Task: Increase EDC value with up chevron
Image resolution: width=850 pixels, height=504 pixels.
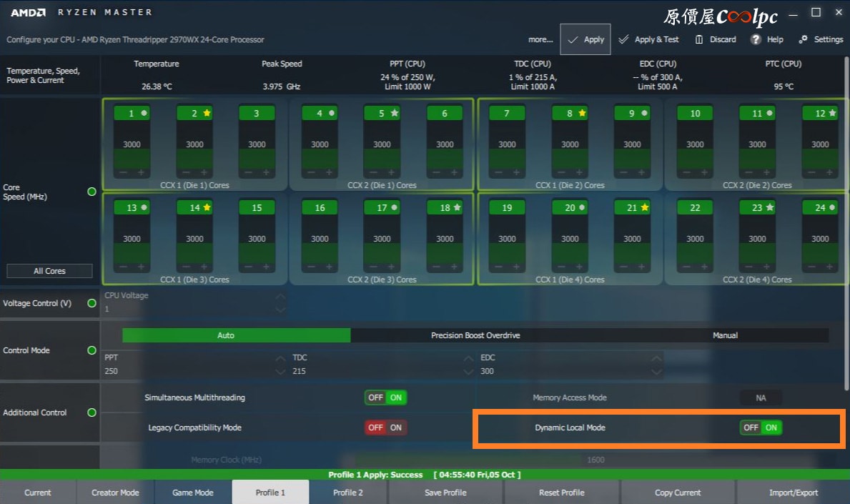Action: [x=656, y=358]
